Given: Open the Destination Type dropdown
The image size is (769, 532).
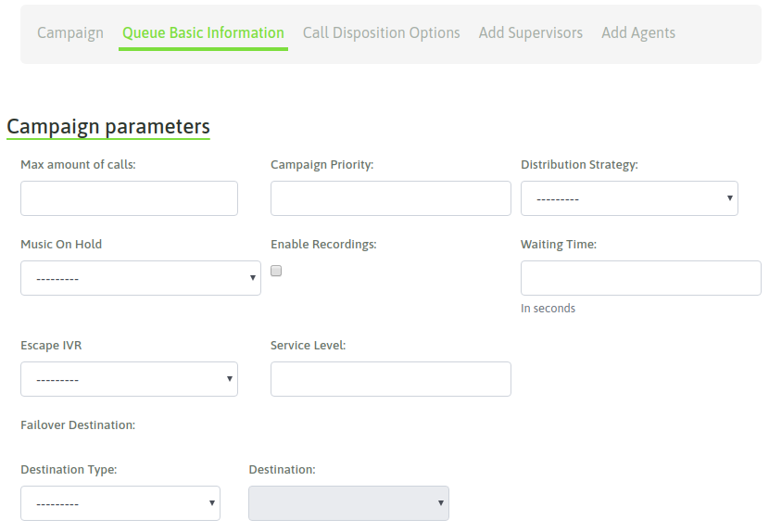Looking at the screenshot, I should point(120,503).
